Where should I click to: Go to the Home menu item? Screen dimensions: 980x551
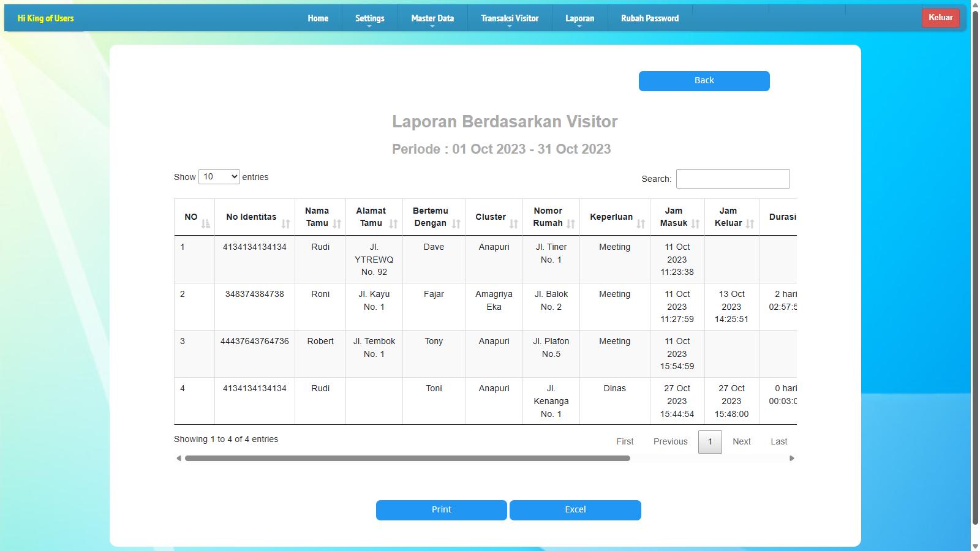(318, 18)
